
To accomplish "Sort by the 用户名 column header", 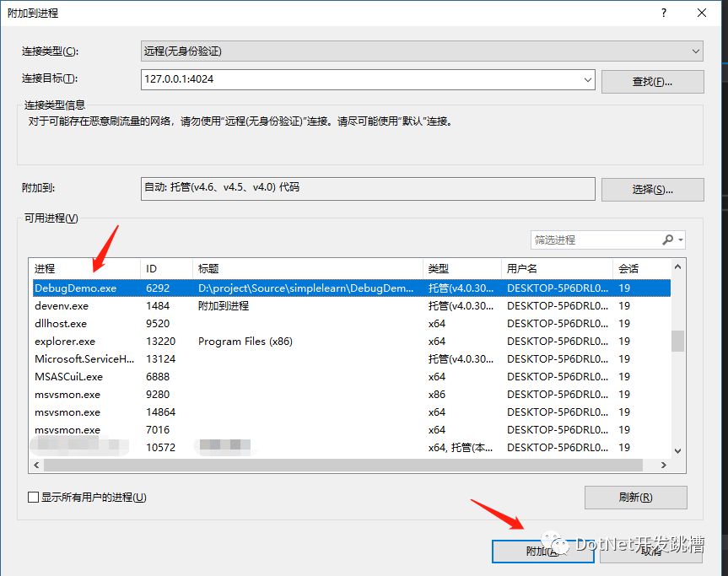I will (557, 268).
